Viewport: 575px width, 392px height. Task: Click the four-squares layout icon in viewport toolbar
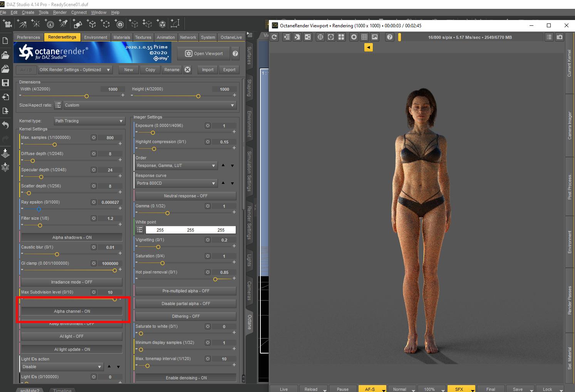click(x=341, y=37)
